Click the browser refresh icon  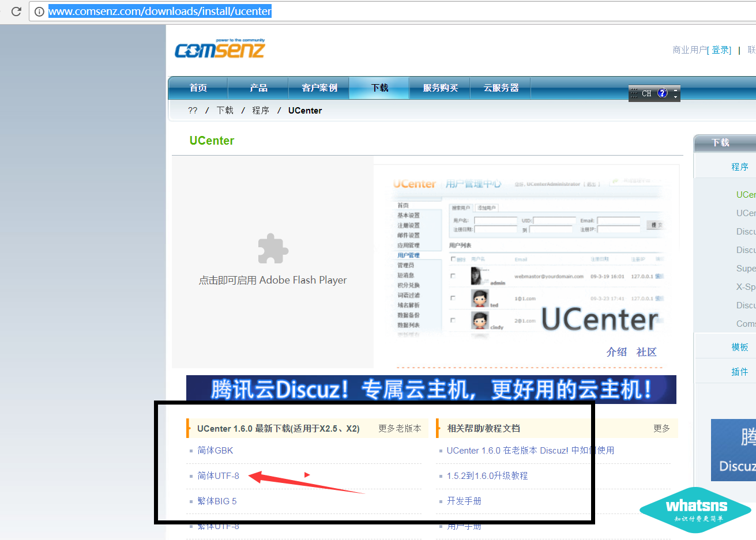point(17,10)
